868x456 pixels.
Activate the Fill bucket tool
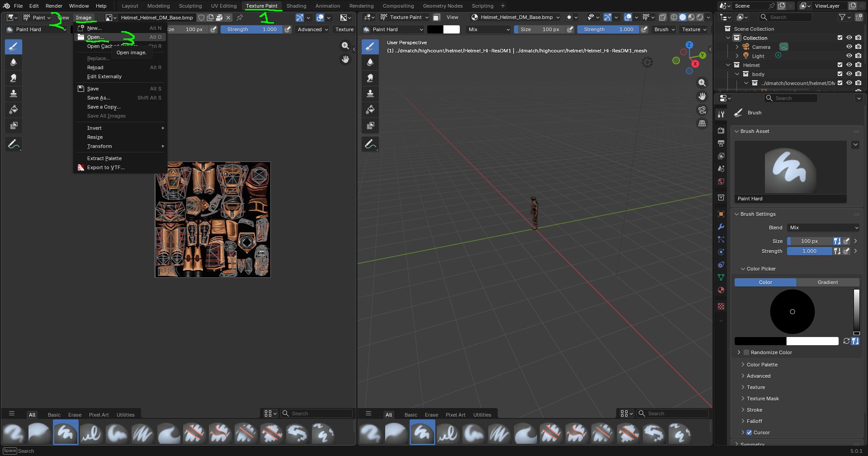pyautogui.click(x=13, y=109)
